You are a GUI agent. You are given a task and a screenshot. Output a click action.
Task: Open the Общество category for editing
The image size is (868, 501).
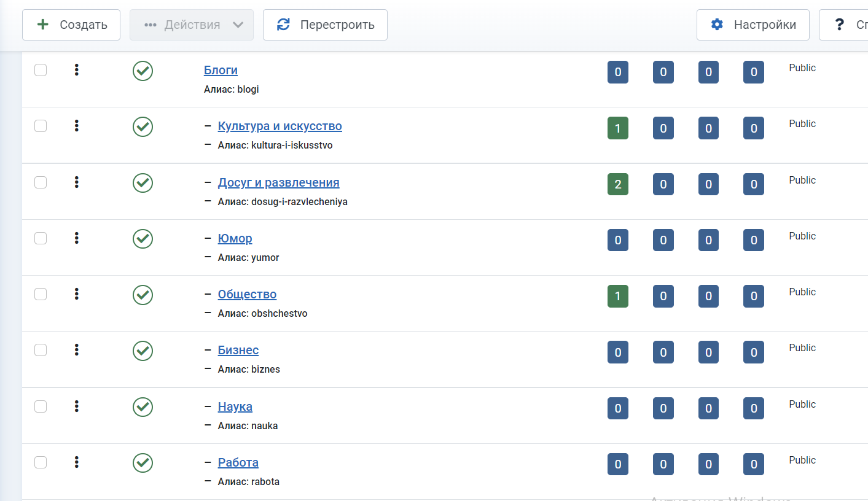pyautogui.click(x=247, y=294)
